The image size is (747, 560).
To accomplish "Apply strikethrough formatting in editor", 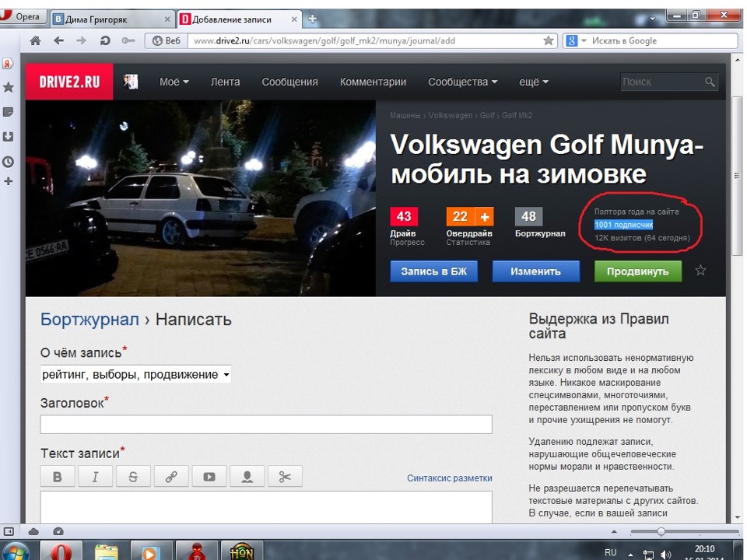I will tap(133, 477).
